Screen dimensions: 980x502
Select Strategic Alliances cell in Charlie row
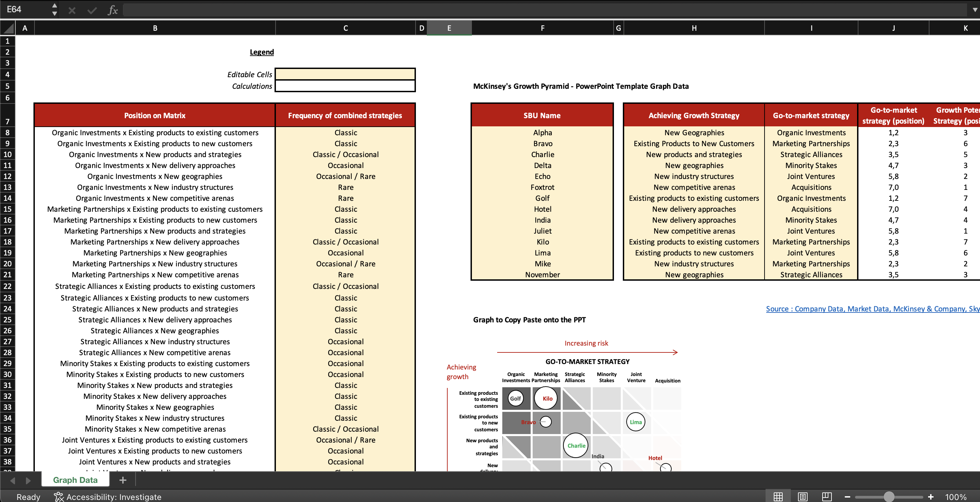click(x=811, y=154)
